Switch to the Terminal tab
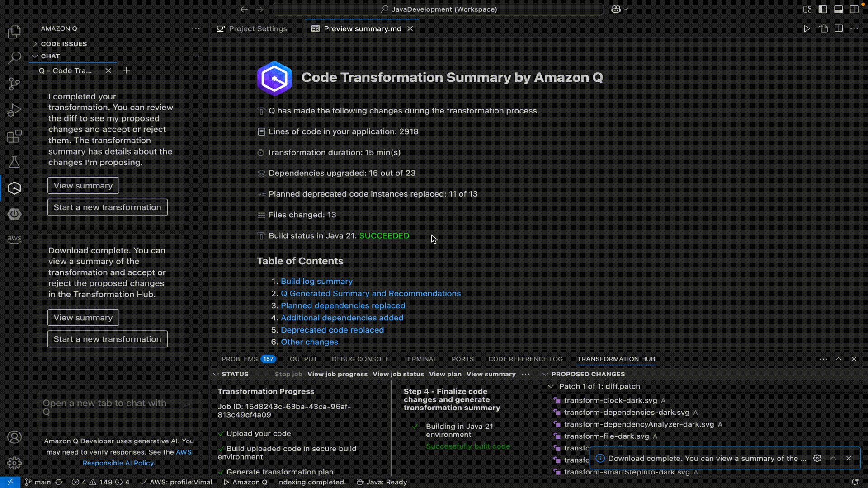 pyautogui.click(x=420, y=359)
